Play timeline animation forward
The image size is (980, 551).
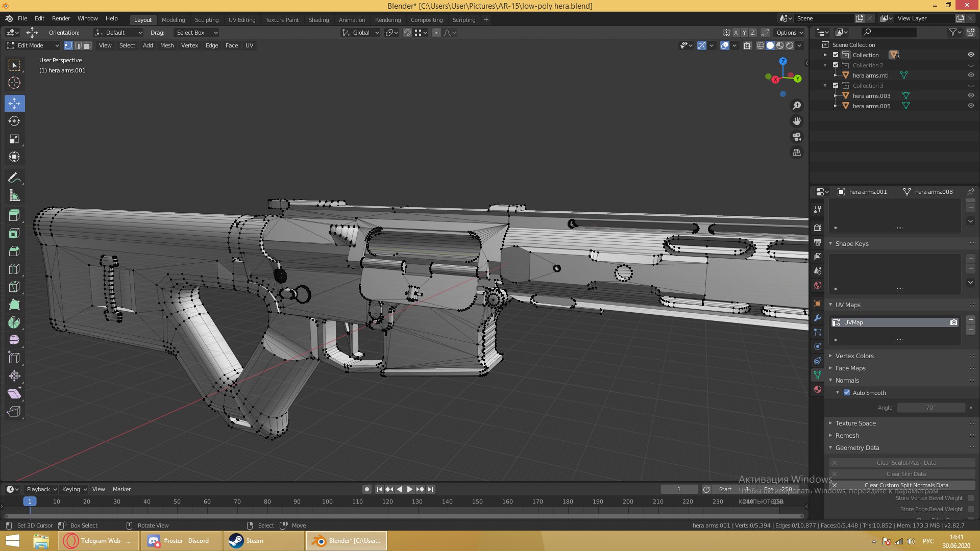click(410, 489)
